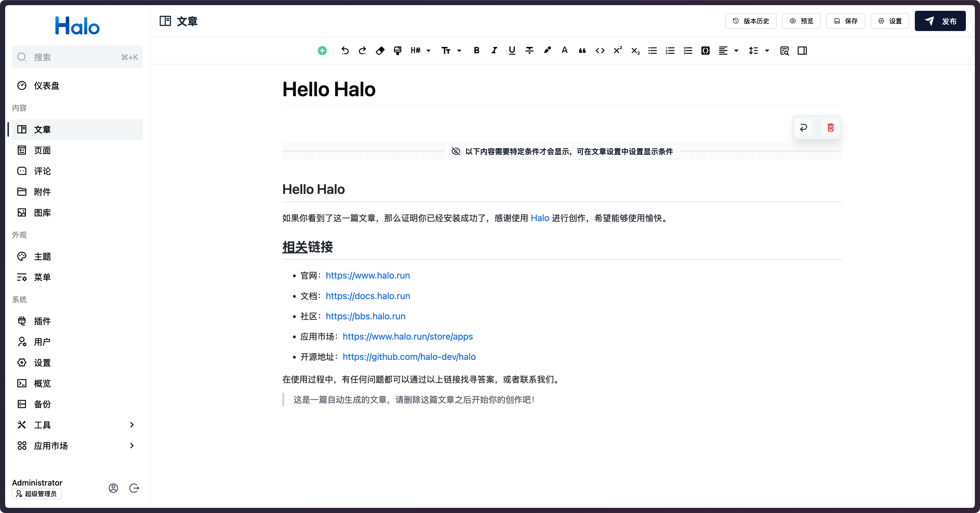Toggle underline formatting
The width and height of the screenshot is (980, 513).
pyautogui.click(x=512, y=51)
